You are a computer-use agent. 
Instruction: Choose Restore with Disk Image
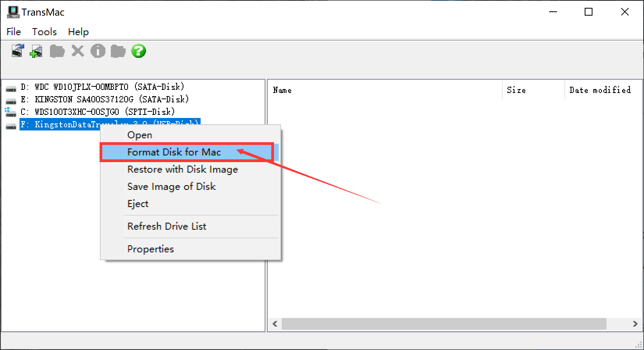(x=190, y=170)
